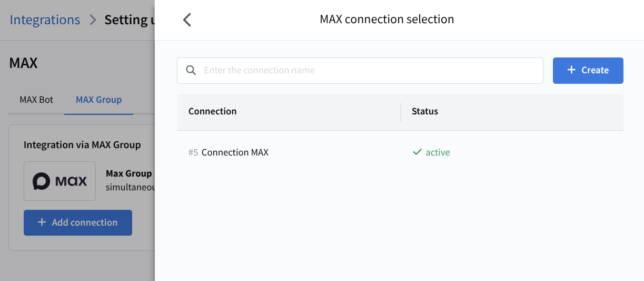Click the Connection column header

(x=212, y=111)
